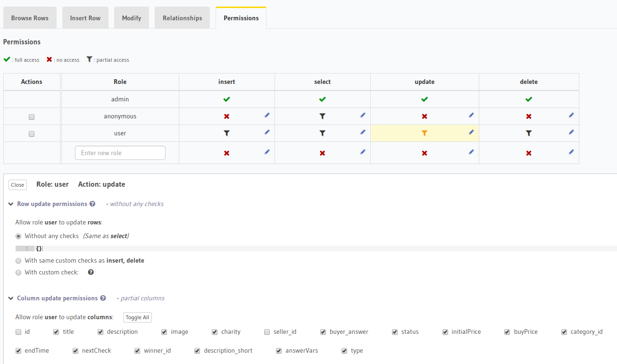This screenshot has height=364, width=617.
Task: Uncheck the endTime column checkbox
Action: pos(18,351)
